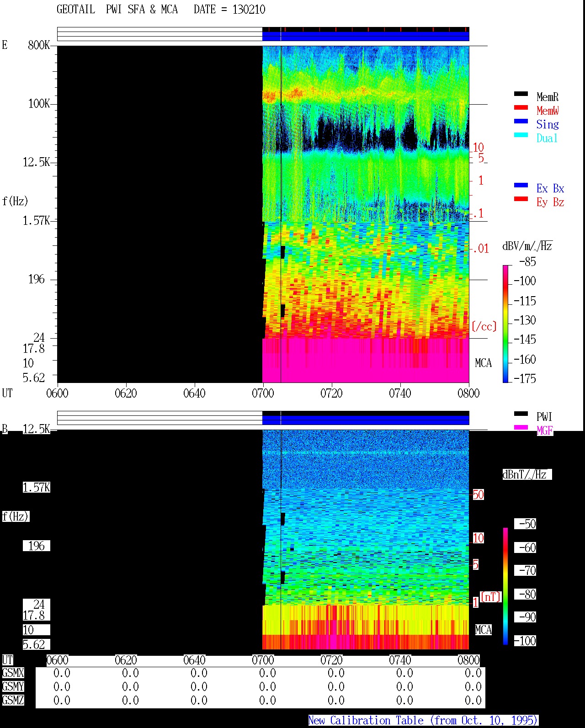The image size is (585, 728).
Task: Click the blue Sing legend swatch
Action: (x=521, y=122)
